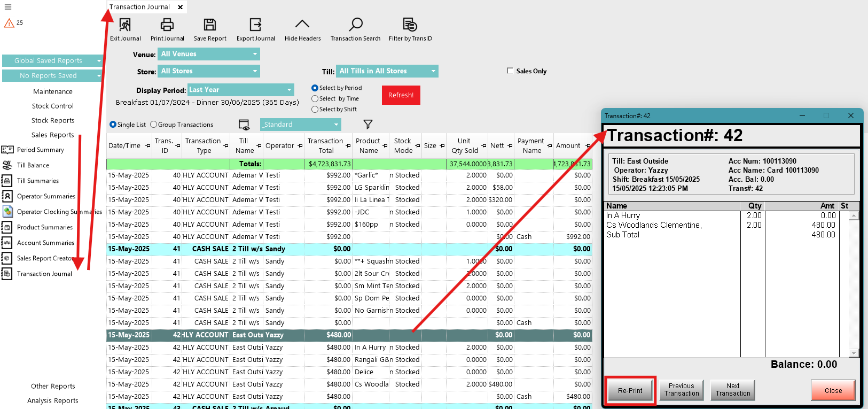Click the Save Report disk icon

(210, 25)
